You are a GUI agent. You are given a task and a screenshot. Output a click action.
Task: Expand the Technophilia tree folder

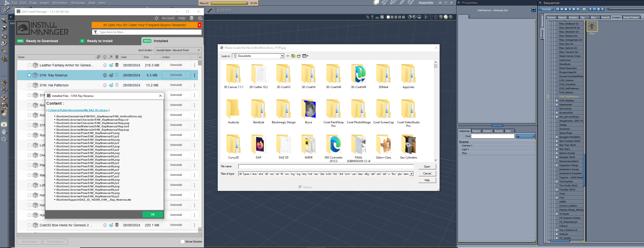(x=557, y=182)
